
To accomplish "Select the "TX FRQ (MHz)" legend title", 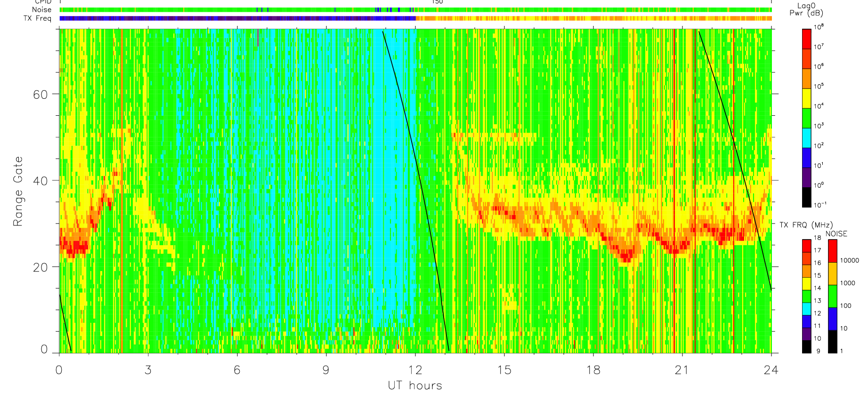I will click(x=806, y=225).
